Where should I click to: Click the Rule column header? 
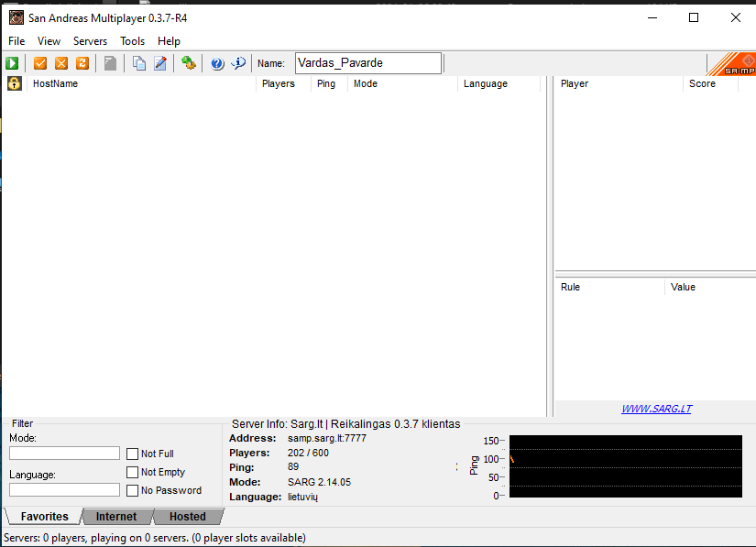[610, 287]
